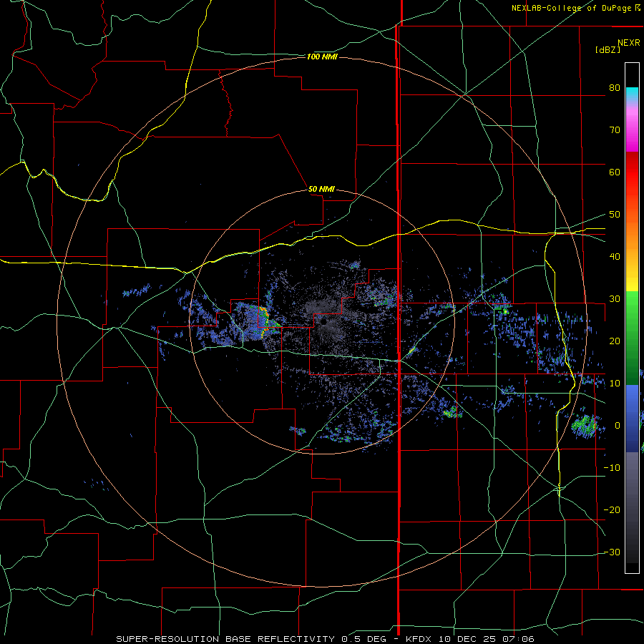Viewport: 644px width, 644px height.
Task: Click the green echo cluster at far right edge
Action: (585, 426)
